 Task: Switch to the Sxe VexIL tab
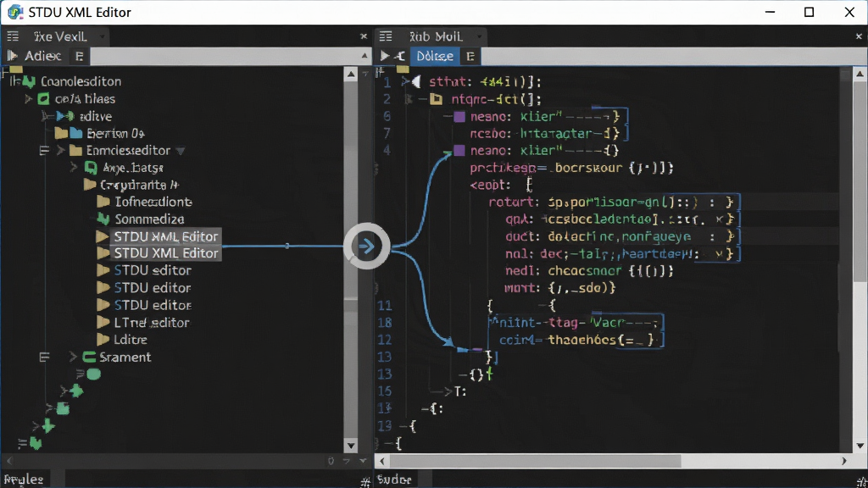pos(60,36)
